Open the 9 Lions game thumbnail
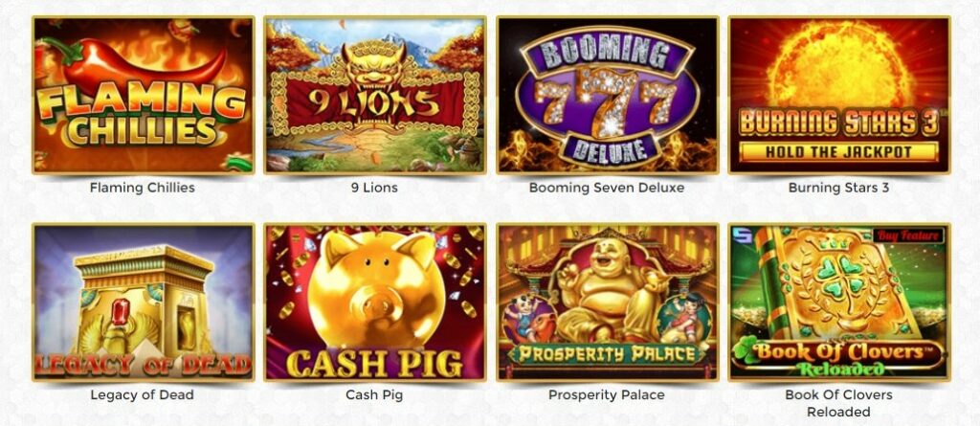 374,95
